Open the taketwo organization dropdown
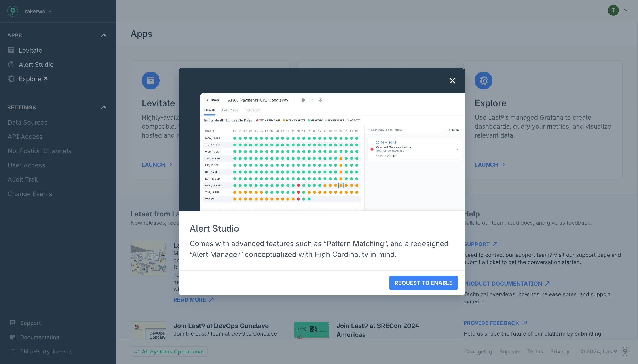 tap(38, 11)
